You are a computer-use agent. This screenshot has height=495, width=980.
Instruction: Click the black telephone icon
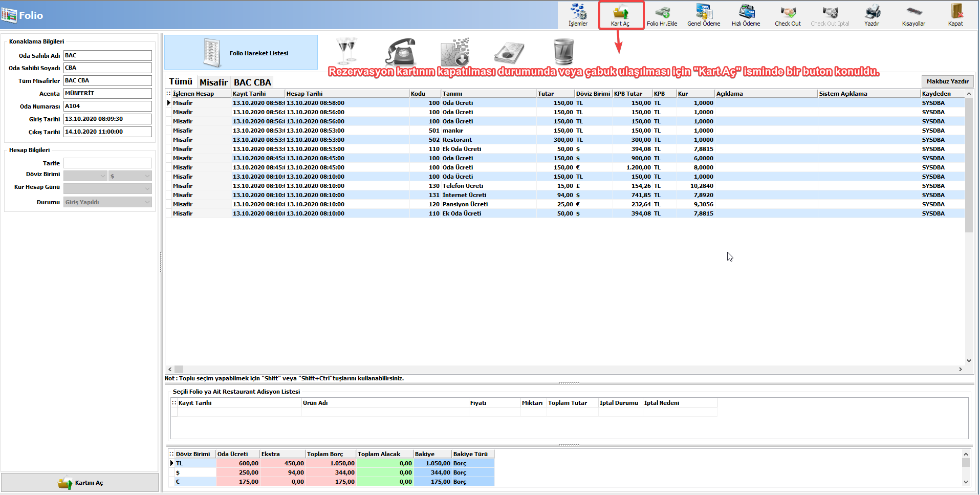click(401, 51)
